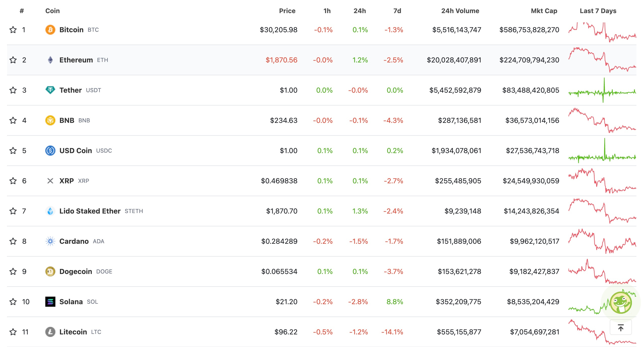The image size is (644, 347).
Task: Click Bitcoin's price $30,205.98
Action: click(278, 30)
